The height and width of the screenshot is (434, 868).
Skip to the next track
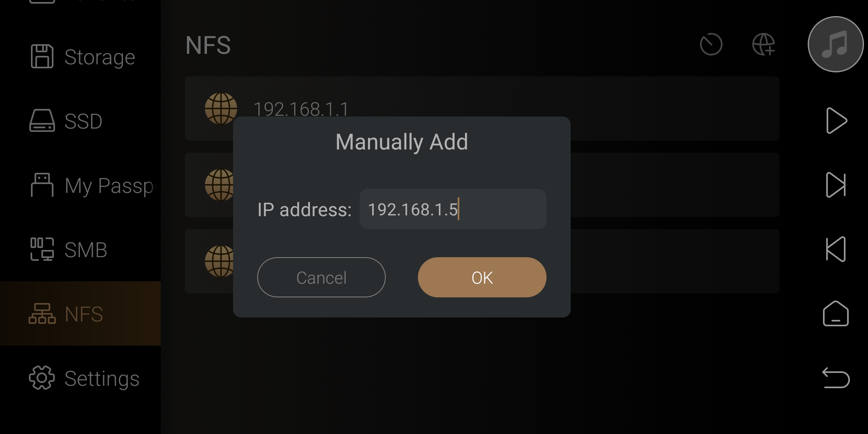(836, 185)
